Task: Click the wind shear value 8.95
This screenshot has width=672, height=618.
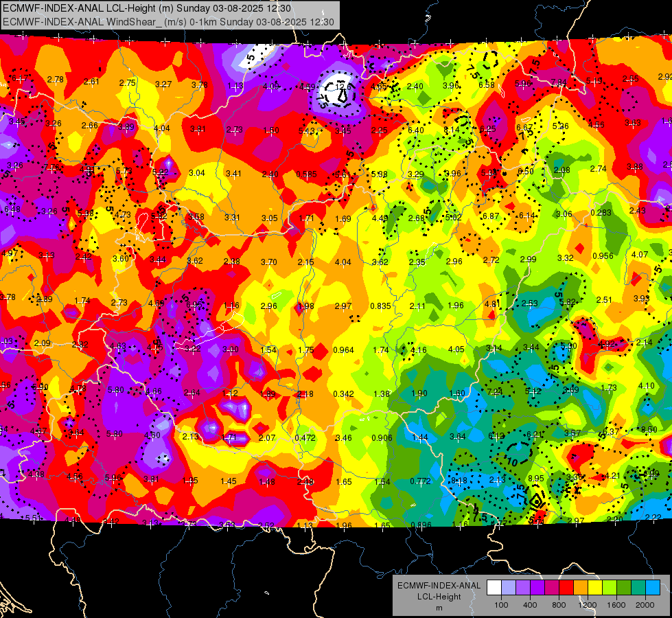Action: coord(536,479)
